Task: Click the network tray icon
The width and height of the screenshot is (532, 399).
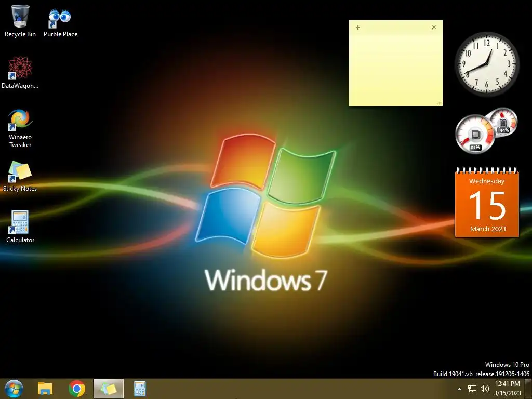Action: pyautogui.click(x=472, y=389)
